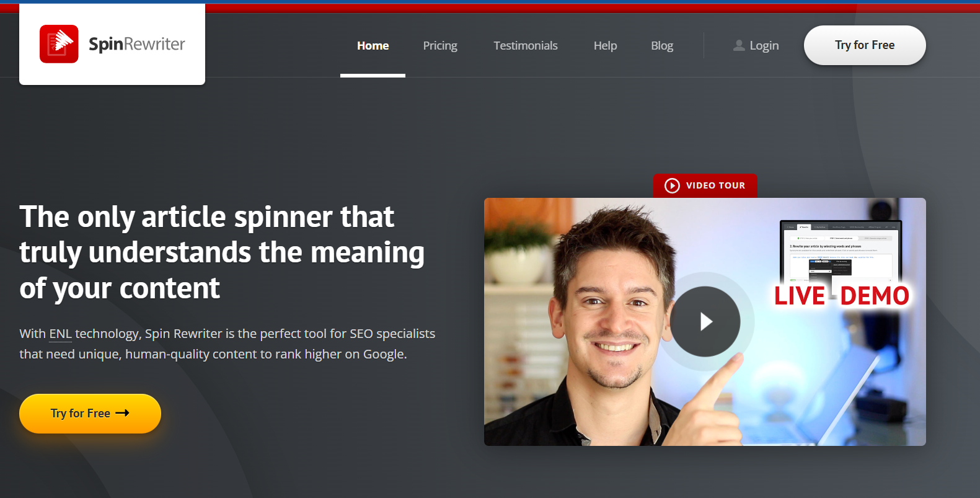The image size is (980, 498).
Task: Click the red SpinRewriter logo icon
Action: [59, 44]
